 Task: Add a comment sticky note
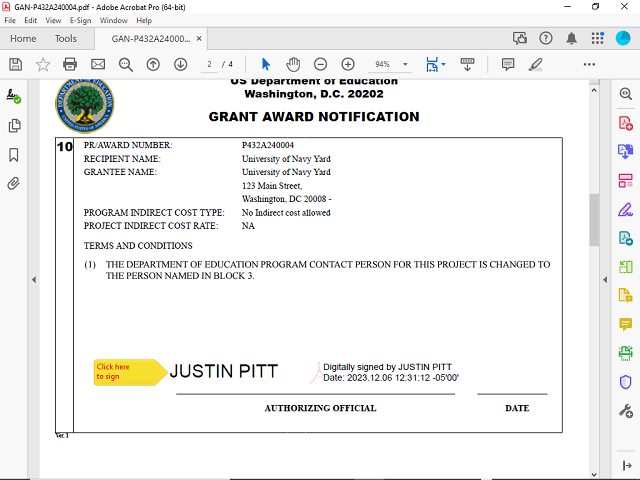click(x=508, y=64)
